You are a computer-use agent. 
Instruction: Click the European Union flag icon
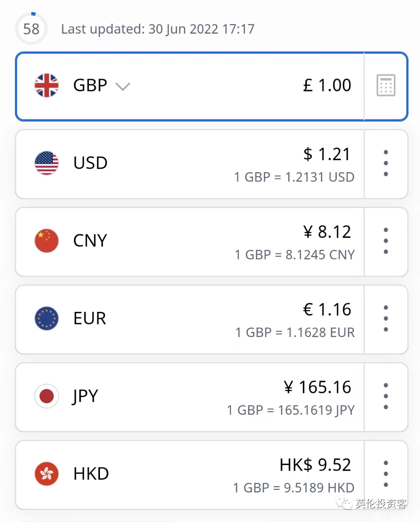click(x=47, y=319)
